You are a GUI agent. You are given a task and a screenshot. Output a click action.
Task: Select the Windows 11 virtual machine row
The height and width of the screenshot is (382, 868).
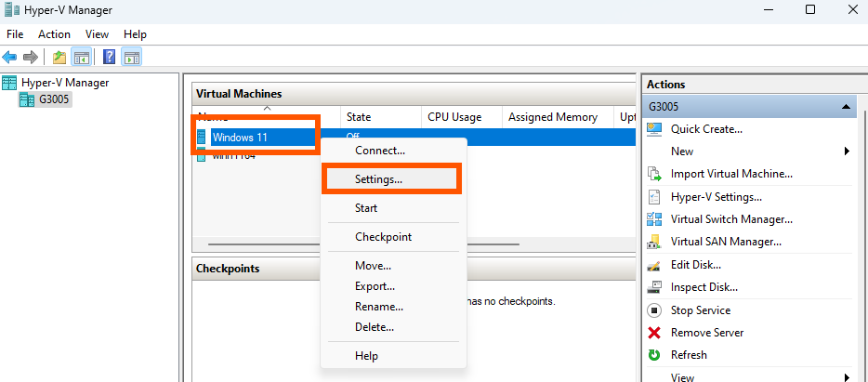pos(415,137)
